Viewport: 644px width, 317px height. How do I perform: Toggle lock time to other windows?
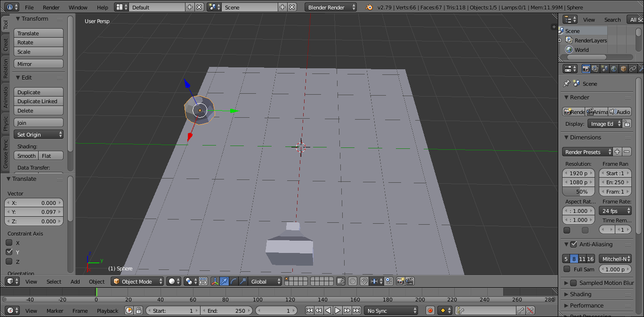[138, 311]
